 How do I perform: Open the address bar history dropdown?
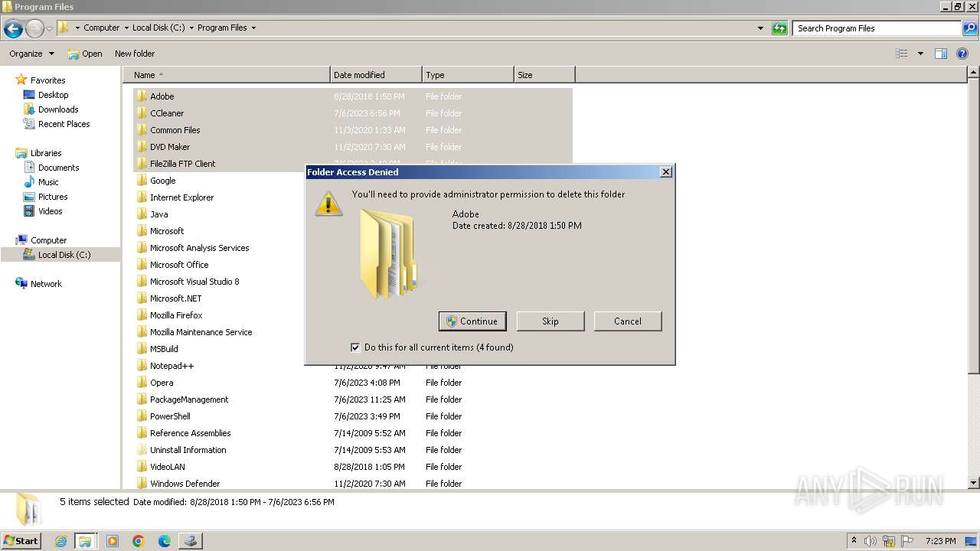760,28
